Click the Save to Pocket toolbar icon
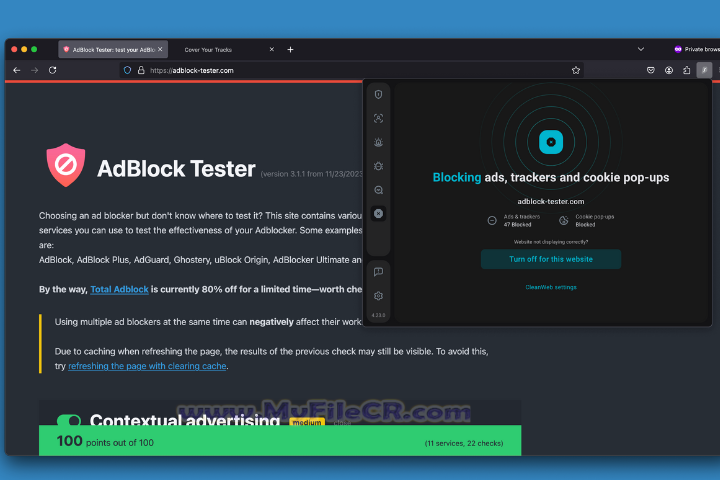Screen dimensions: 720x480 pyautogui.click(x=651, y=70)
